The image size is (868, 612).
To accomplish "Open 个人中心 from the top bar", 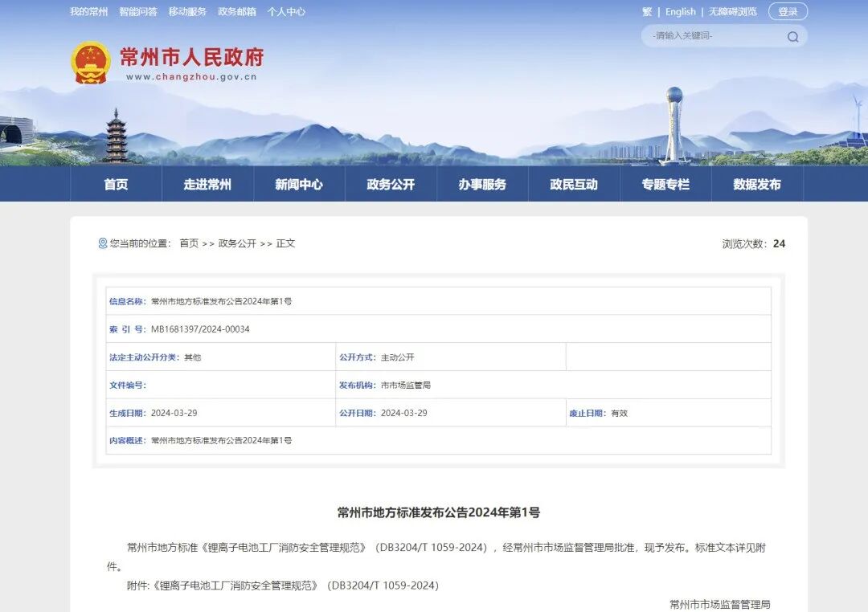I will pyautogui.click(x=286, y=11).
